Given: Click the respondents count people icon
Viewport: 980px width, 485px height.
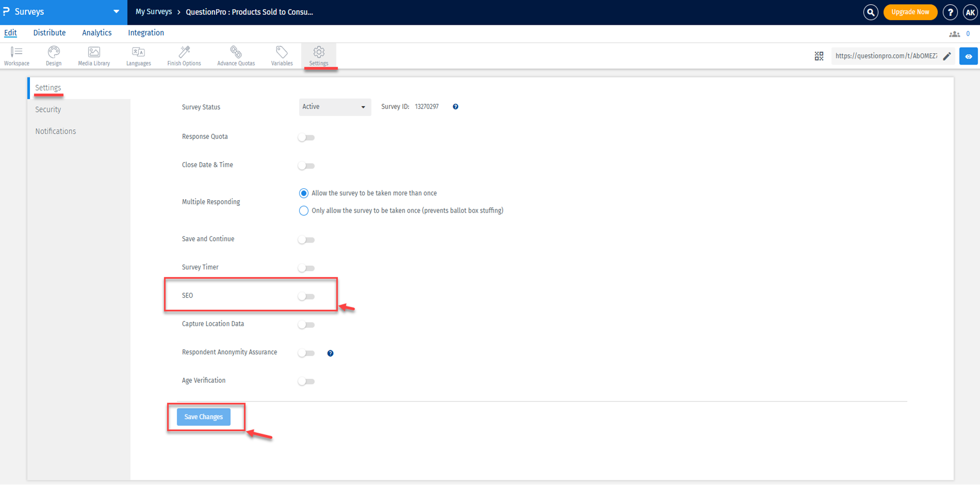Looking at the screenshot, I should point(954,34).
